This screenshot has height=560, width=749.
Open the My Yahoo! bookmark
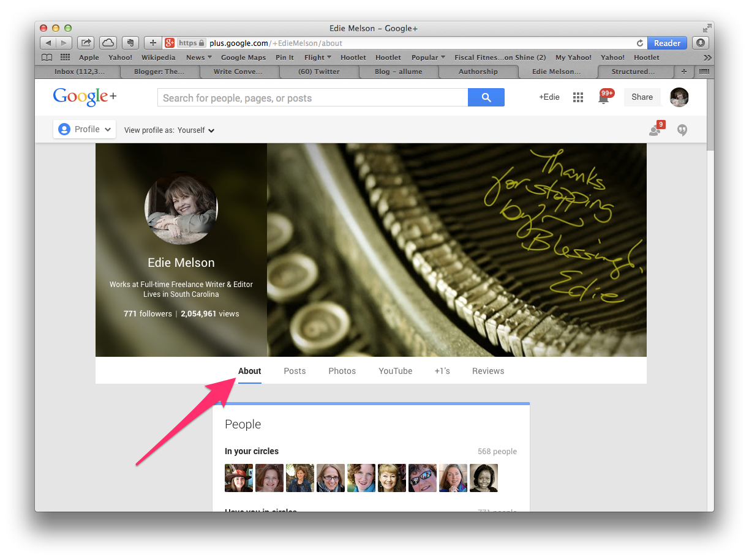click(x=573, y=58)
